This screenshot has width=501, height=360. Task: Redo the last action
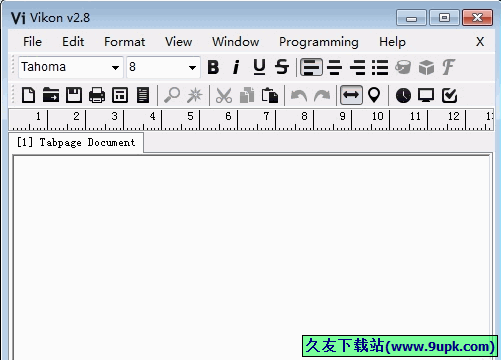coord(322,95)
